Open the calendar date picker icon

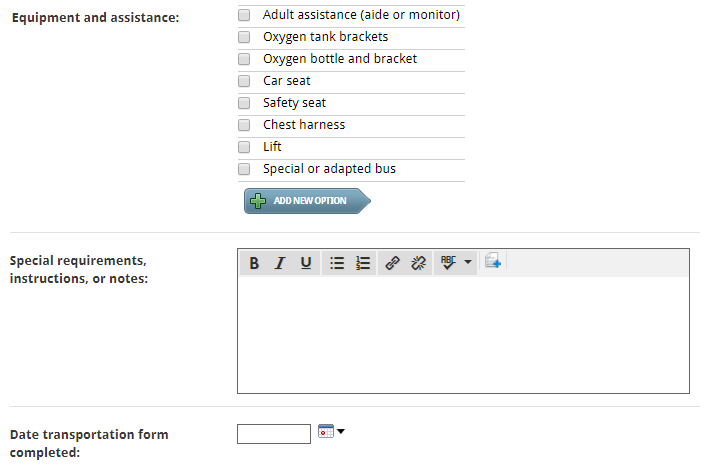pos(326,431)
